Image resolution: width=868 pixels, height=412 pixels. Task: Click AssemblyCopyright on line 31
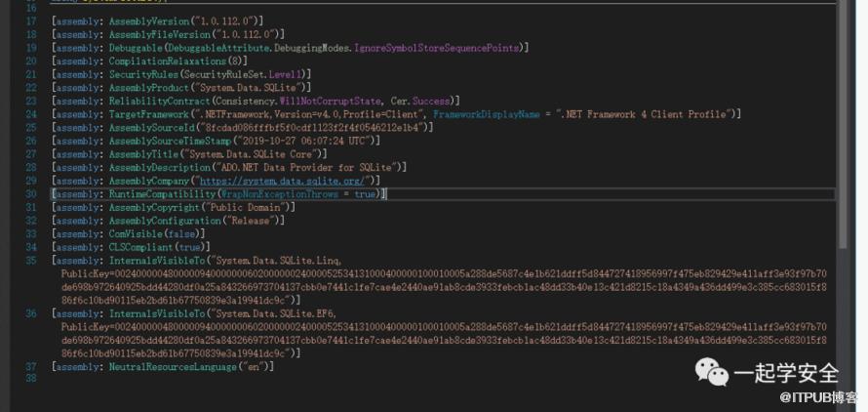coord(154,207)
